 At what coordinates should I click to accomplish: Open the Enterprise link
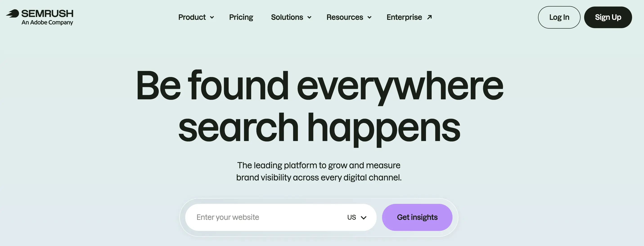click(404, 17)
